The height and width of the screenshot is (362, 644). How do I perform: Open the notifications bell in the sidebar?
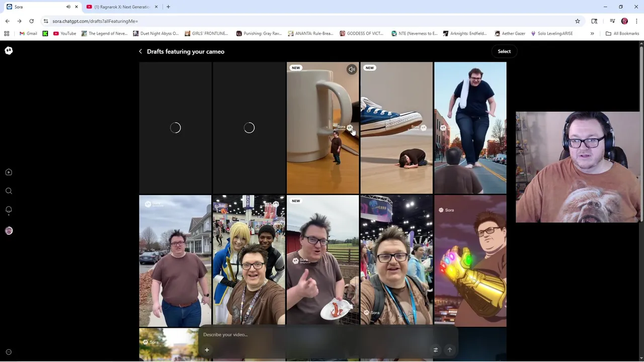(x=9, y=210)
